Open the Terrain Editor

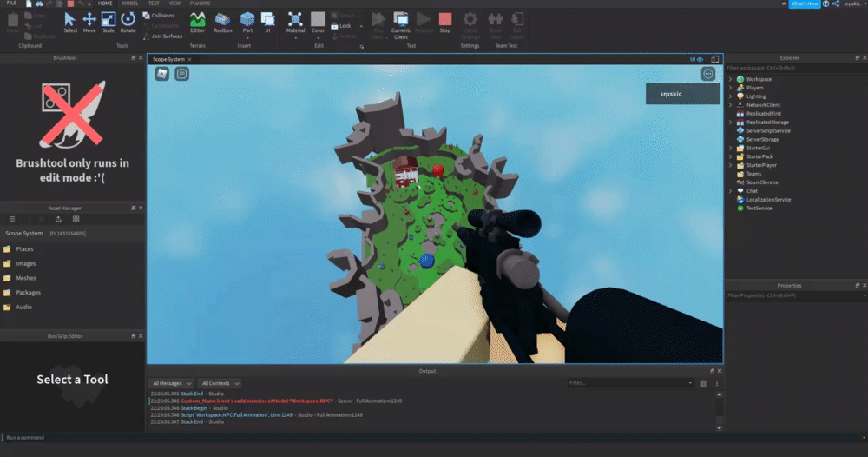click(198, 23)
